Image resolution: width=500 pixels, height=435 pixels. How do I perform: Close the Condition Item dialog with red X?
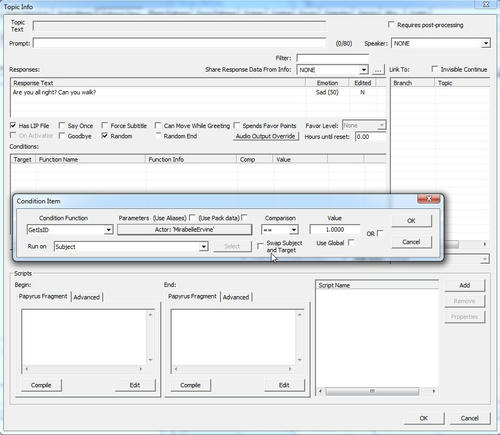[x=429, y=199]
